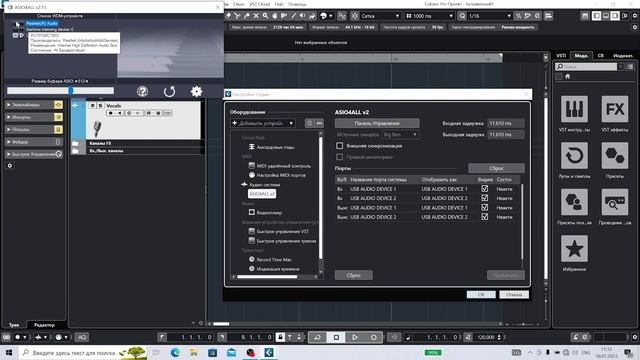Switch to Media tab in right zone
This screenshot has width=640, height=360.
point(581,56)
